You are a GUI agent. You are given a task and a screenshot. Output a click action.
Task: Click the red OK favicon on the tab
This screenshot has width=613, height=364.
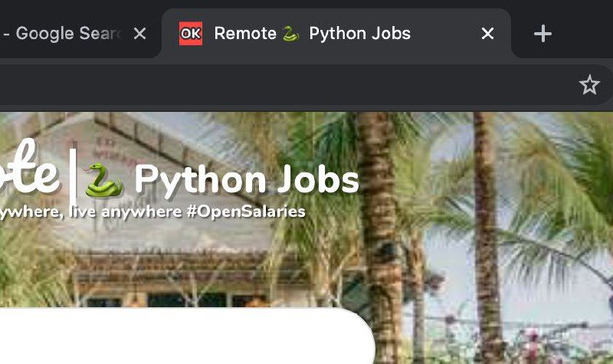coord(191,34)
